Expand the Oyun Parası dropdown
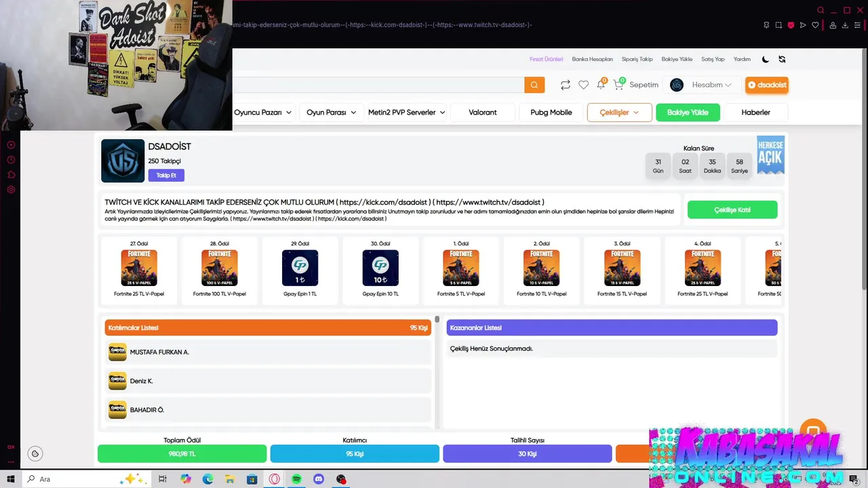This screenshot has height=488, width=868. pyautogui.click(x=331, y=113)
